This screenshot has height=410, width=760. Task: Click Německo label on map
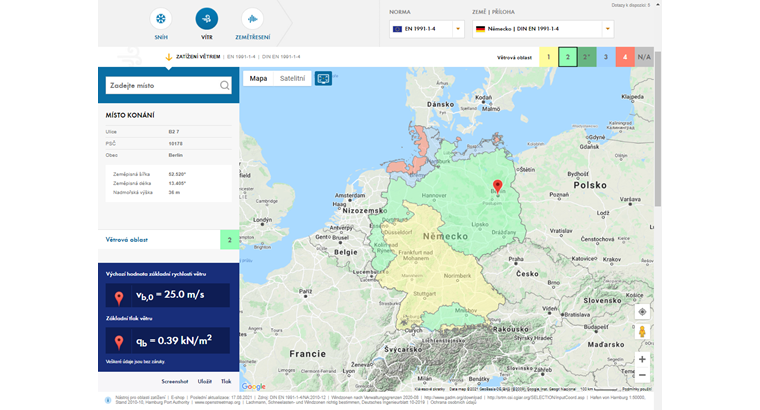445,237
